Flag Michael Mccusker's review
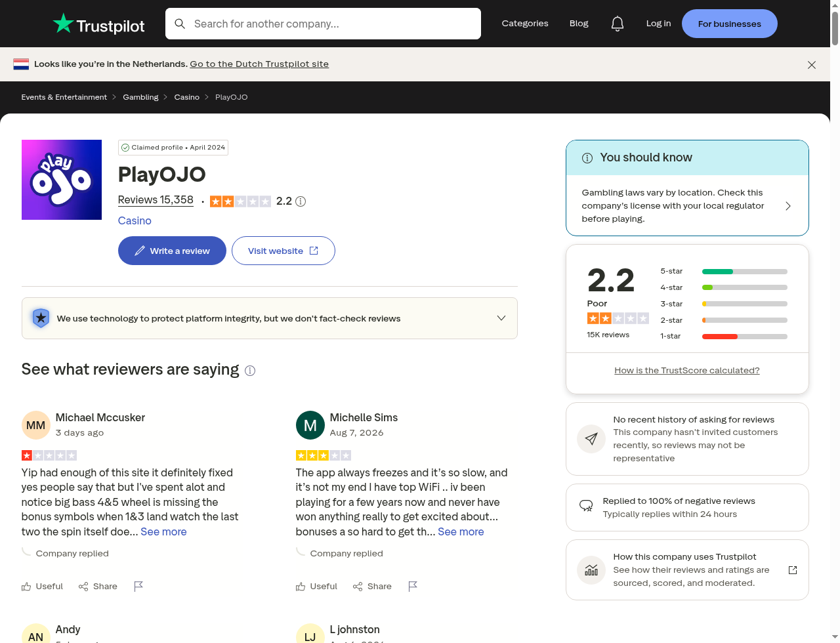Viewport: 840px width, 643px height. coord(138,587)
